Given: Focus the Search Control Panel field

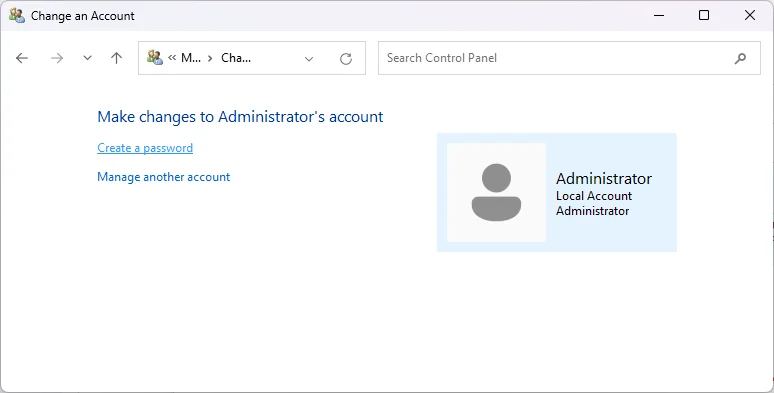Looking at the screenshot, I should click(x=569, y=58).
